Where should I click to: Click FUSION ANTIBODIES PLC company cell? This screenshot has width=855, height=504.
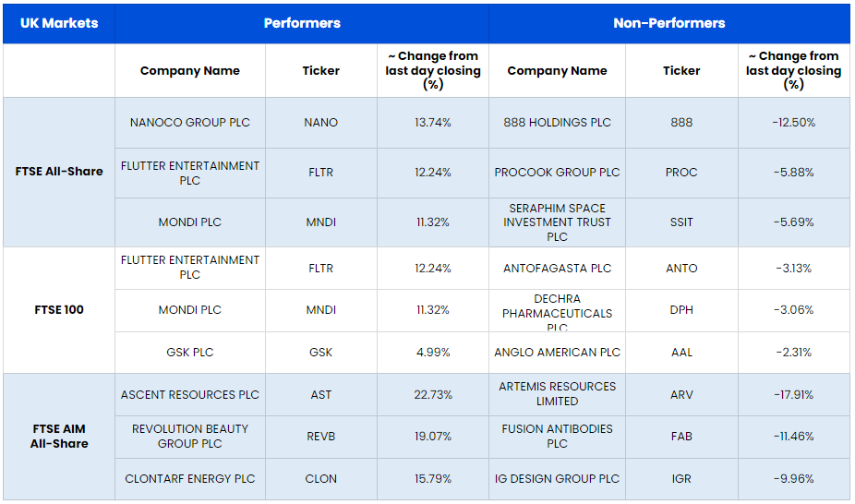pos(557,437)
